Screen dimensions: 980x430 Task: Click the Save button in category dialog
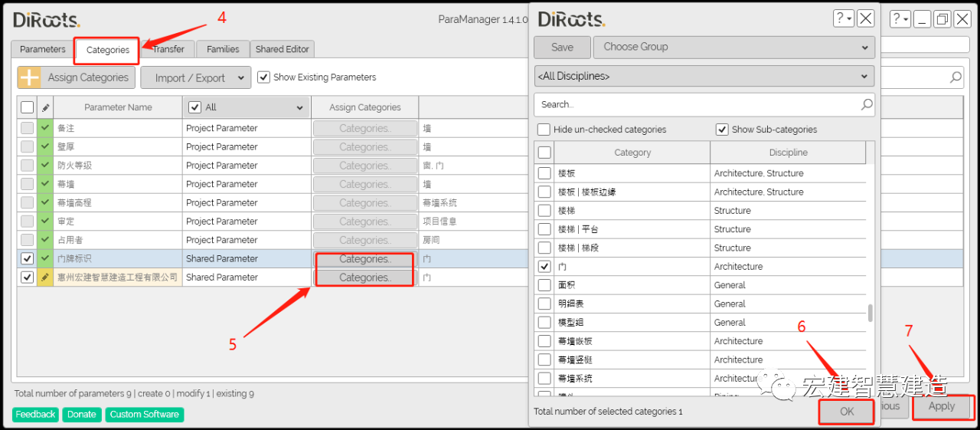coord(562,47)
